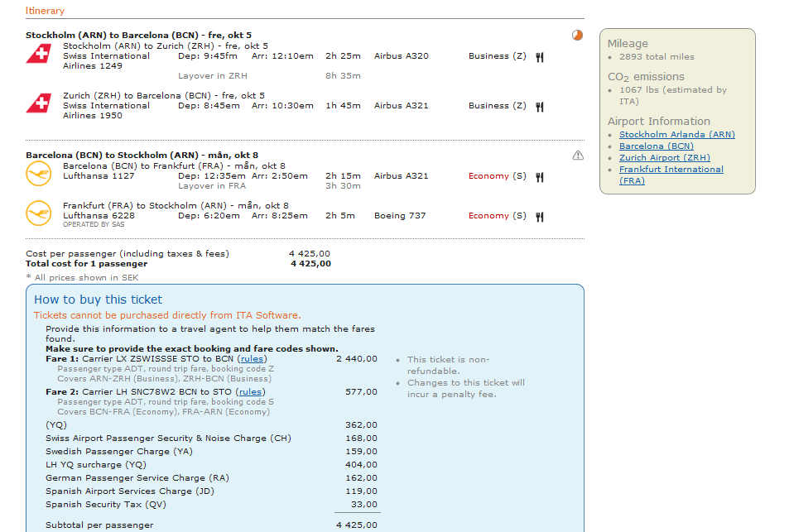
Task: Click meal icon on Barcelona to Frankfurt flight
Action: point(540,177)
